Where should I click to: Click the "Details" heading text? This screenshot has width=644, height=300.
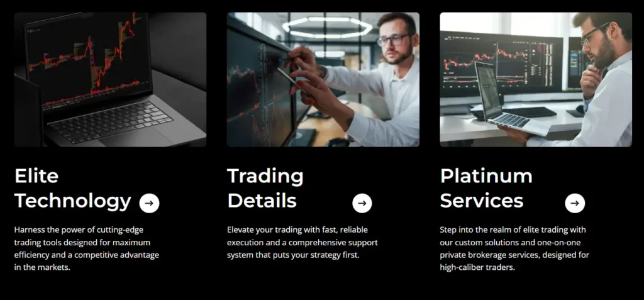click(262, 201)
